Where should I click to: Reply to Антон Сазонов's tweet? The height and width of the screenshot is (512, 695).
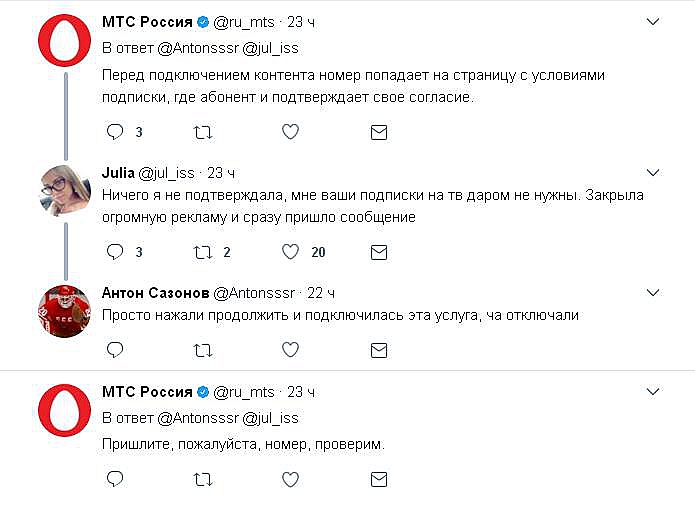[x=115, y=350]
